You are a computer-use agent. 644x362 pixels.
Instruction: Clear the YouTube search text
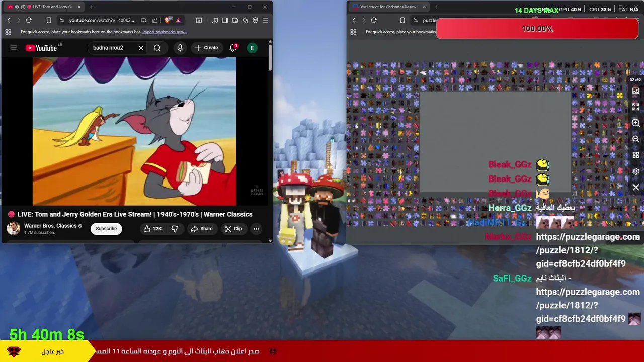pyautogui.click(x=141, y=48)
